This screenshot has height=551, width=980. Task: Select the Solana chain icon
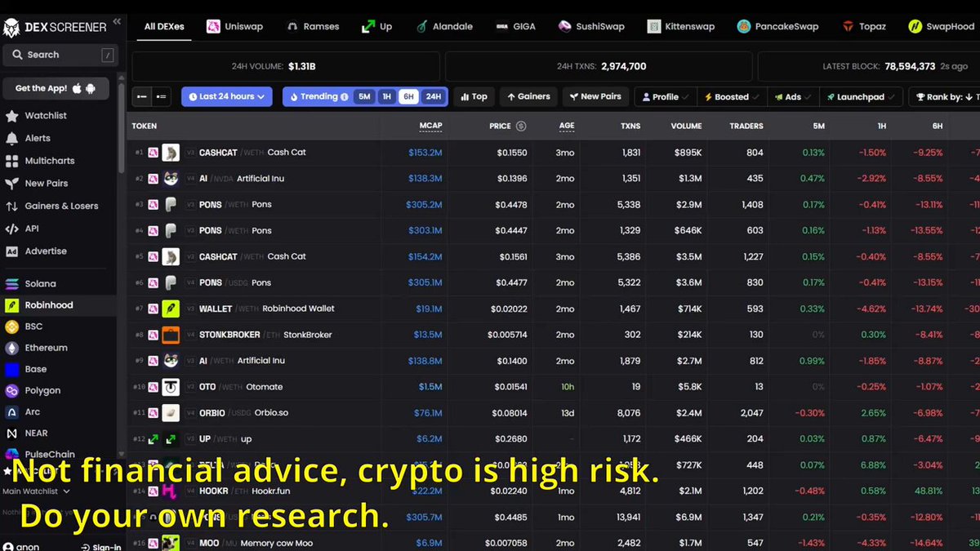[11, 284]
